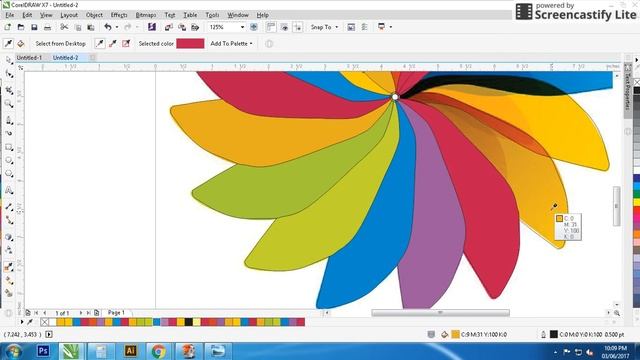Select the Artistic Media tool
This screenshot has height=360, width=640.
[9, 133]
